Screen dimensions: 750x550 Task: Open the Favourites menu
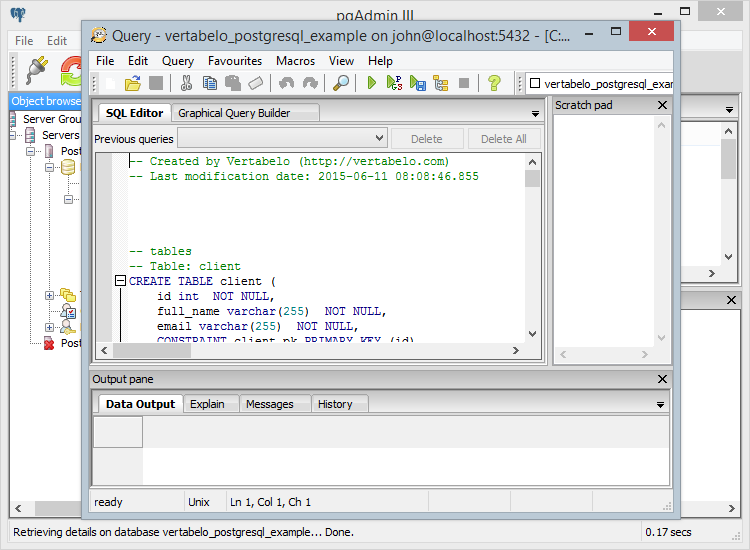(235, 61)
